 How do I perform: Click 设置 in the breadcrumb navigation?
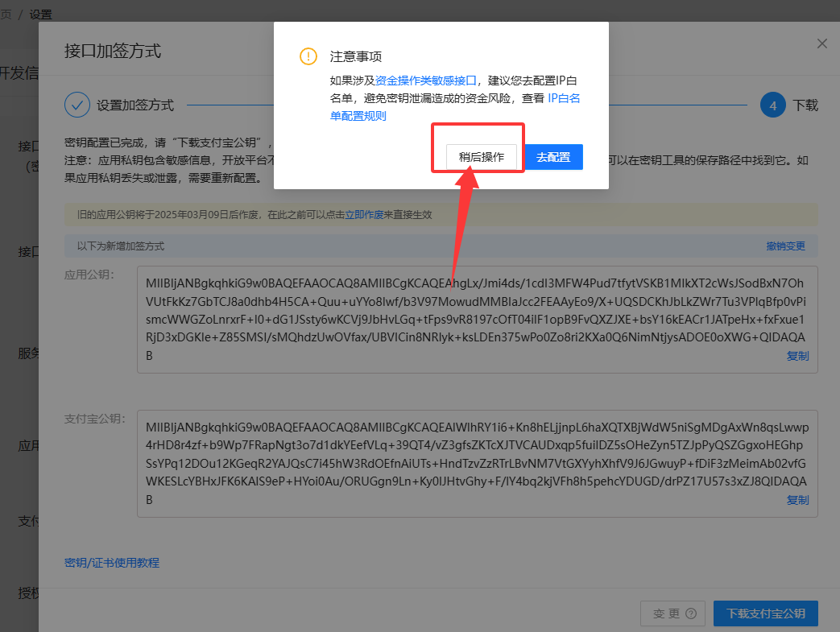(x=39, y=13)
